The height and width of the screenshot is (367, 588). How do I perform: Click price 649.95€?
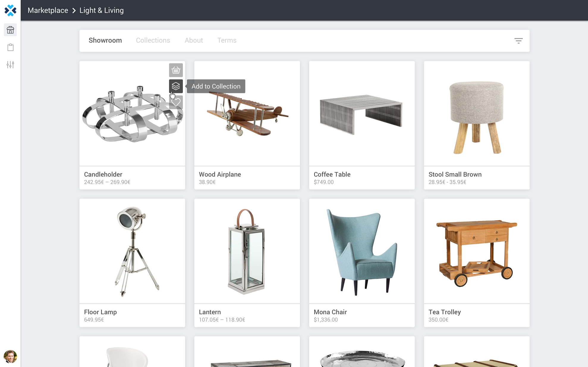tap(94, 320)
